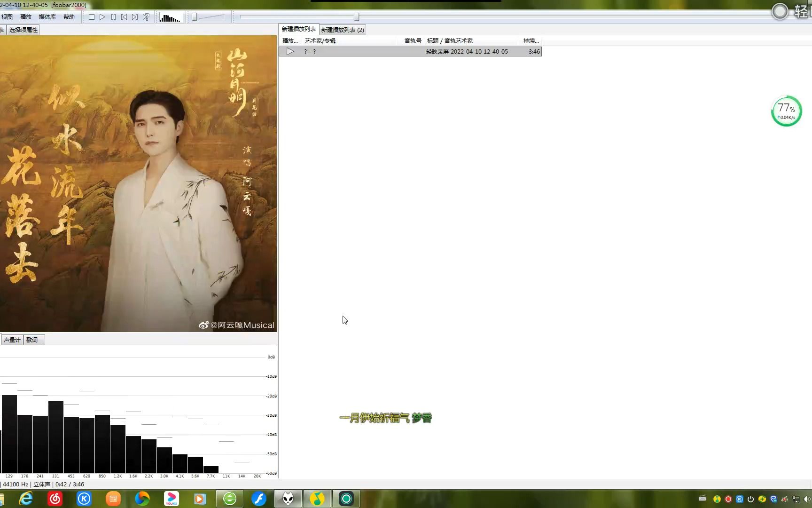Click the album art cover image
812x508 pixels.
138,183
